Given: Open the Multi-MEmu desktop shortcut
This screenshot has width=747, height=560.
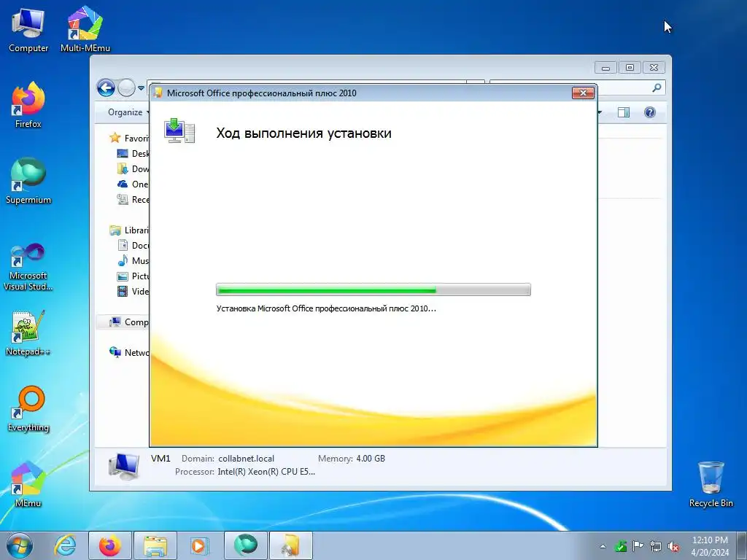Looking at the screenshot, I should (x=85, y=29).
